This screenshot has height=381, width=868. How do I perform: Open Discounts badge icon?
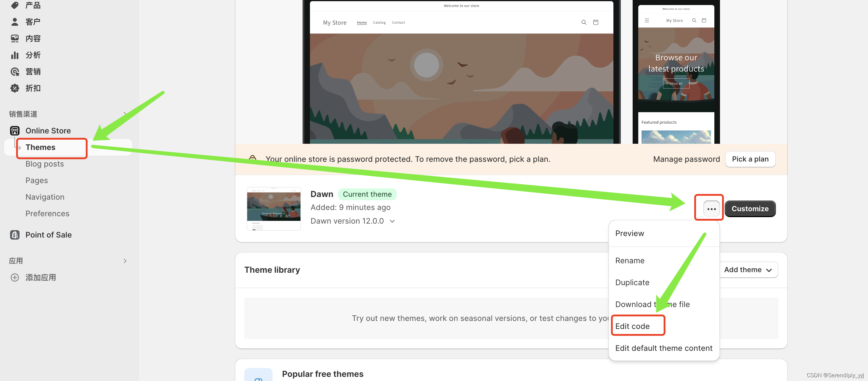point(15,88)
